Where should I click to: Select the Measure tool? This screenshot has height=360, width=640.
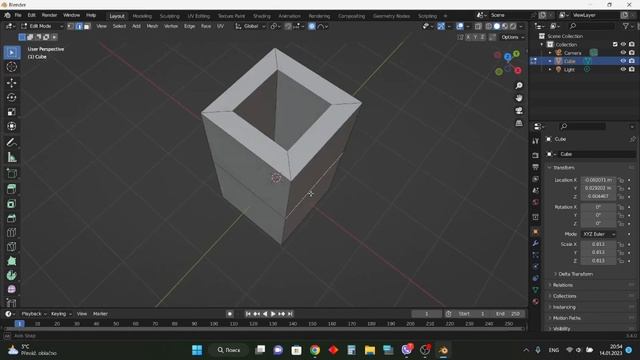pyautogui.click(x=11, y=157)
